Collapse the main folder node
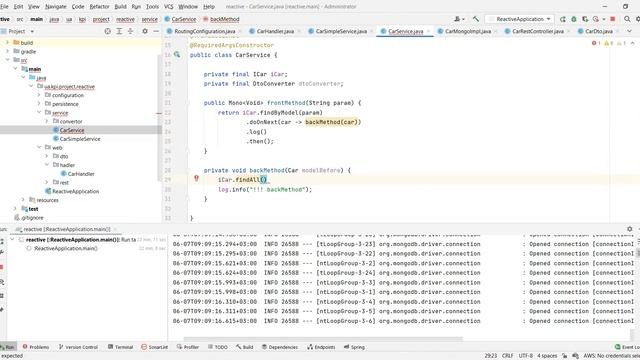 point(15,69)
